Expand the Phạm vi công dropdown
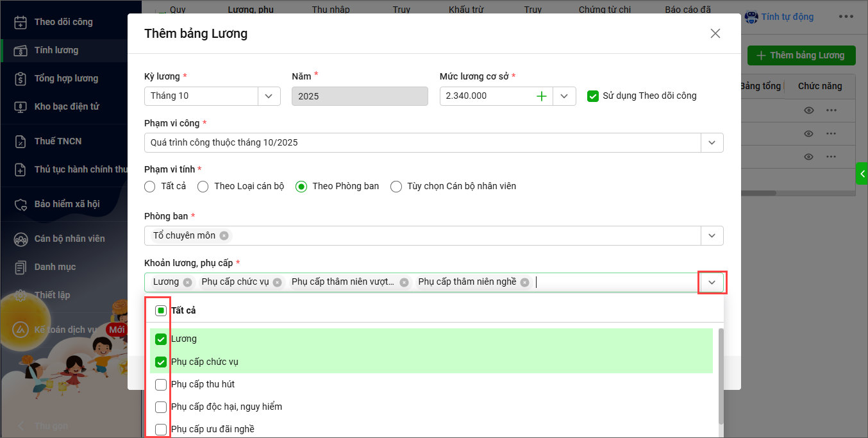This screenshot has height=438, width=868. pyautogui.click(x=712, y=142)
